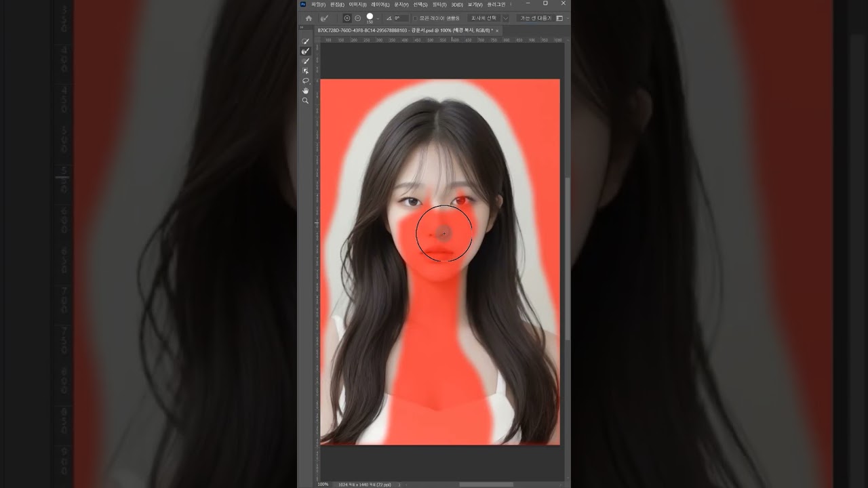Expand status bar info arrow
The height and width of the screenshot is (488, 868).
click(x=399, y=485)
